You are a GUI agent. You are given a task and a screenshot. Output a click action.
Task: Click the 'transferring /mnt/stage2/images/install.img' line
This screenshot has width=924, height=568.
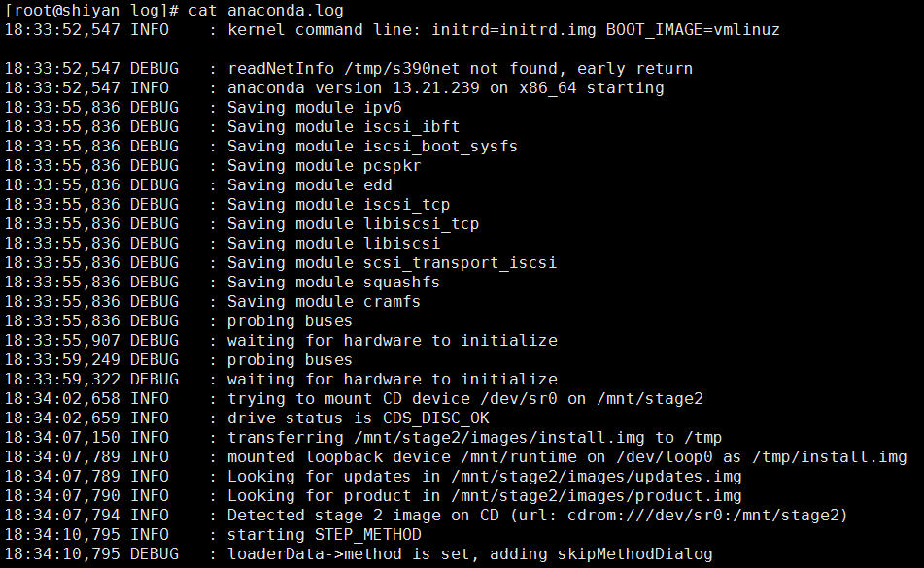(474, 438)
